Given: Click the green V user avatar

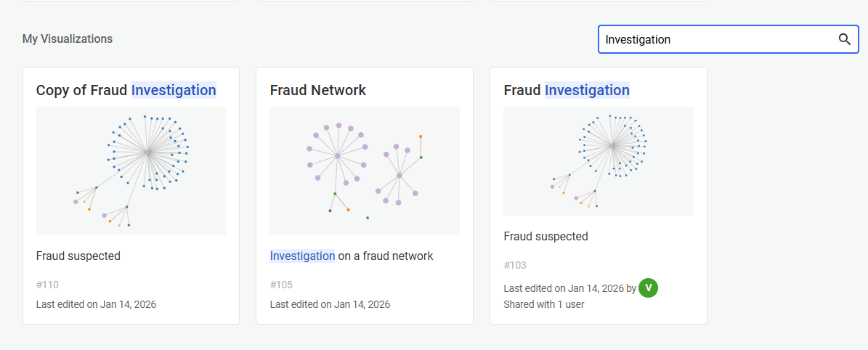Looking at the screenshot, I should pyautogui.click(x=648, y=288).
